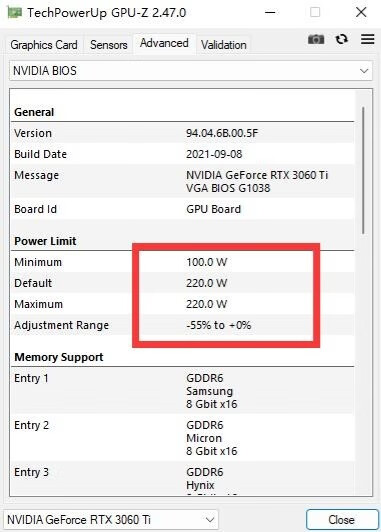Click the Default power limit 220.0 W row
Image resolution: width=381 pixels, height=532 pixels.
click(183, 283)
